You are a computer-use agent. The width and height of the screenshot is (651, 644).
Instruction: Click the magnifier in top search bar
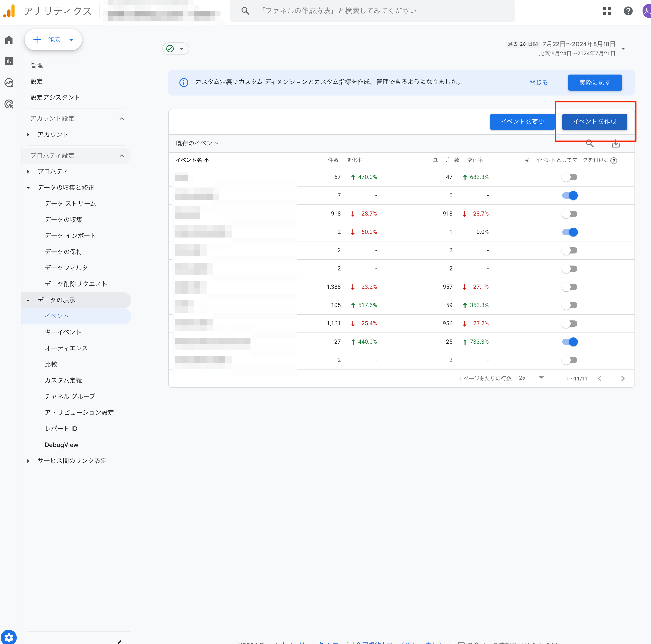point(245,11)
